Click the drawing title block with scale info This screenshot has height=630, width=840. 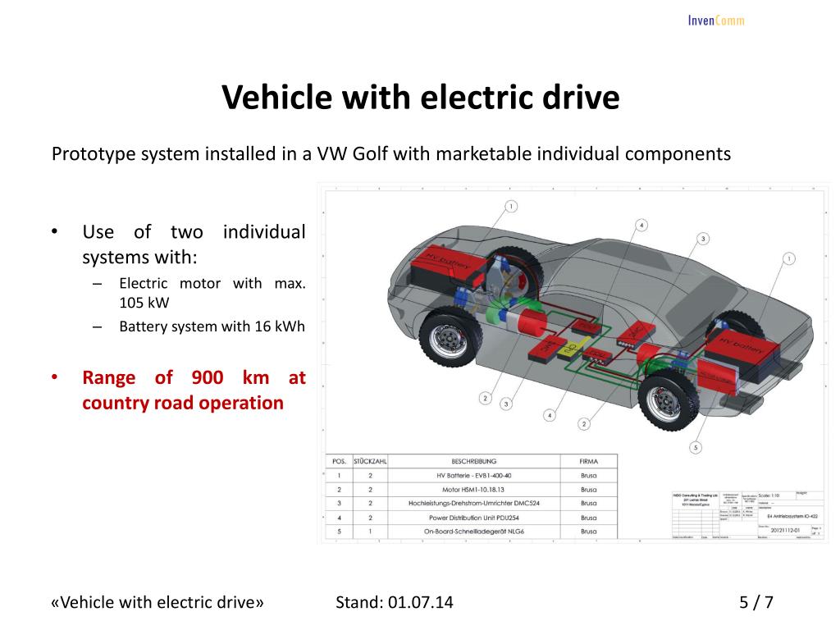746,515
